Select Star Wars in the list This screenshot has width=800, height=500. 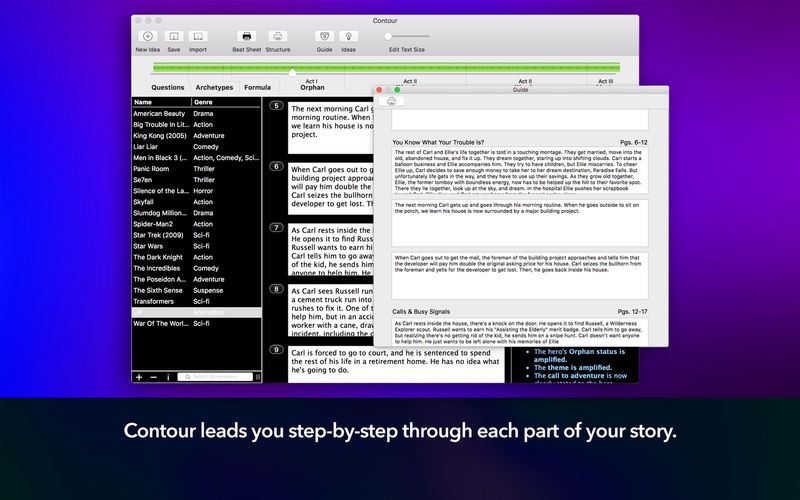tap(196, 246)
